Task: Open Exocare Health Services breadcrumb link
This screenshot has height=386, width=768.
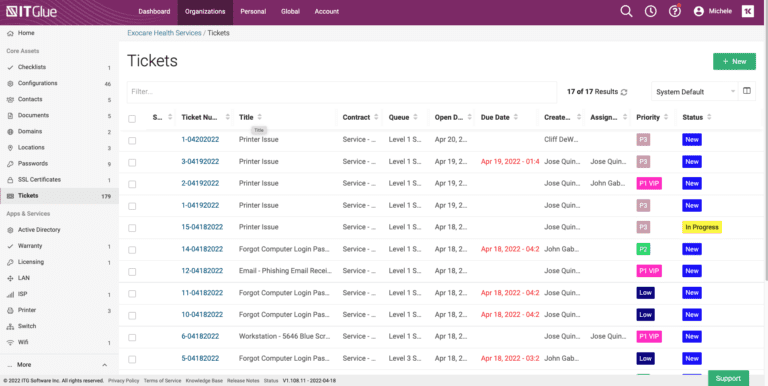Action: click(165, 33)
